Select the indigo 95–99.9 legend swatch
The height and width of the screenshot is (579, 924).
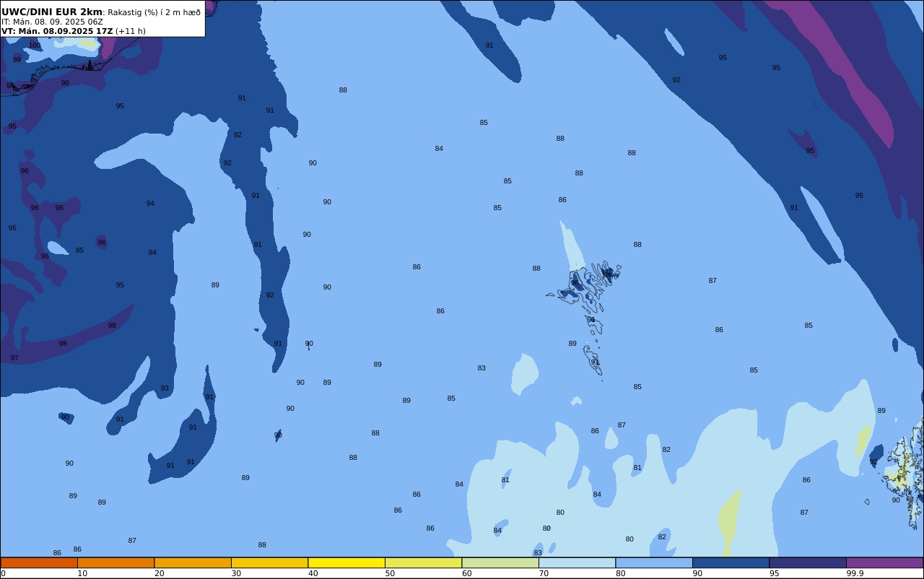[808, 562]
